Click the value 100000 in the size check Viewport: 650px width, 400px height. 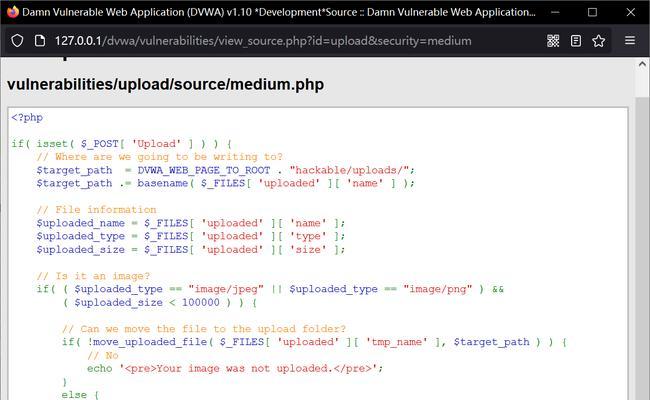point(201,303)
